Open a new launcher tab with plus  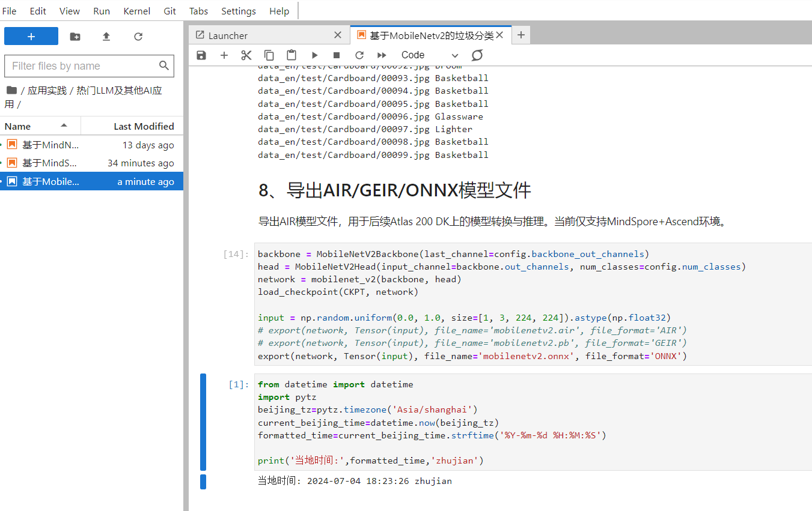point(521,35)
